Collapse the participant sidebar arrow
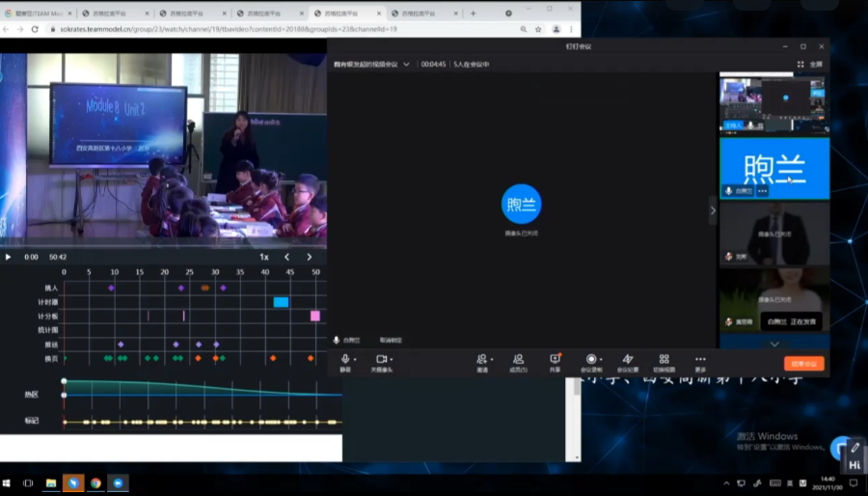Screen dimensions: 868x496 click(714, 210)
